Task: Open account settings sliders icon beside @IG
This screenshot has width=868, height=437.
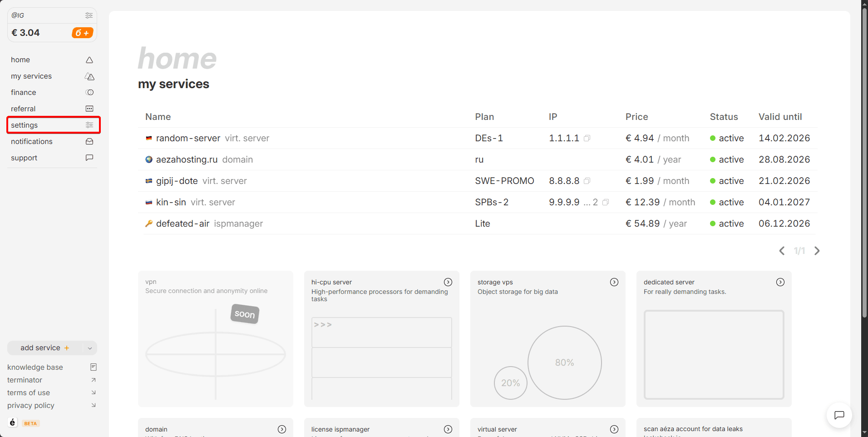Action: [89, 15]
